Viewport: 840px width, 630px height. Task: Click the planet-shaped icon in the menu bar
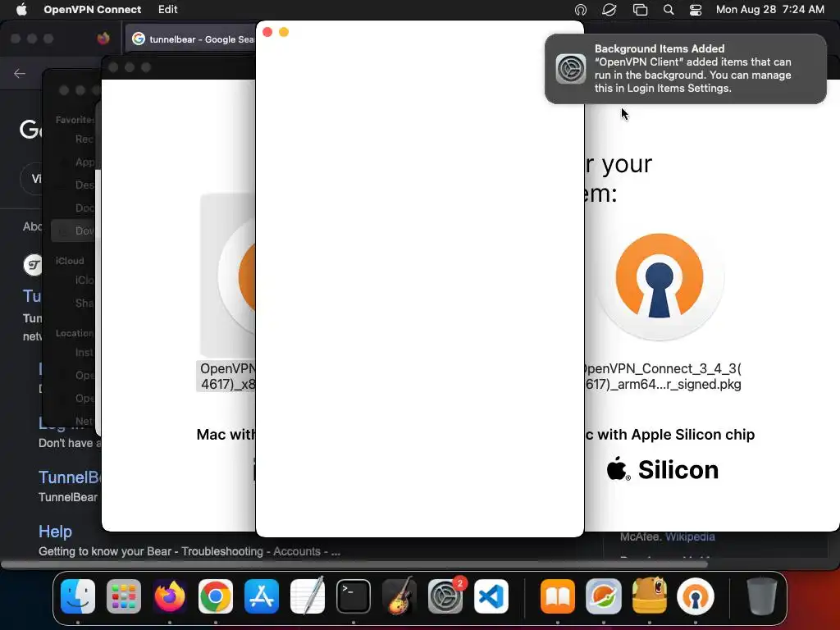point(609,10)
